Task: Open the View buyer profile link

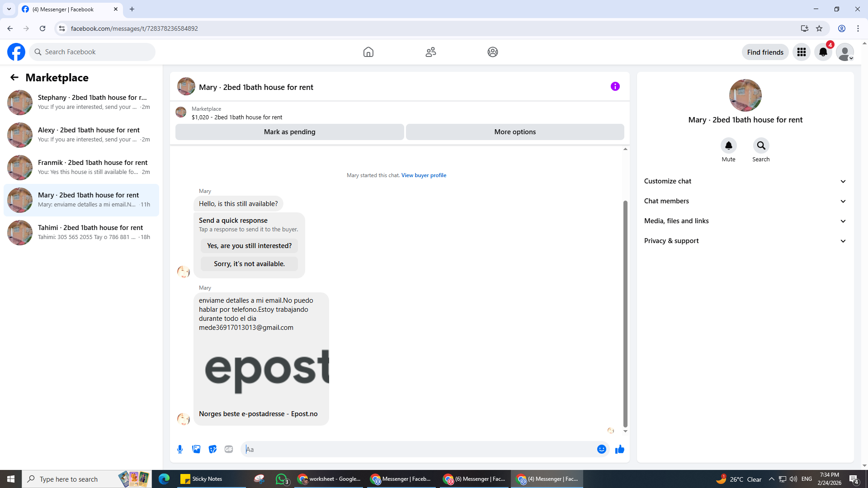Action: pos(424,175)
